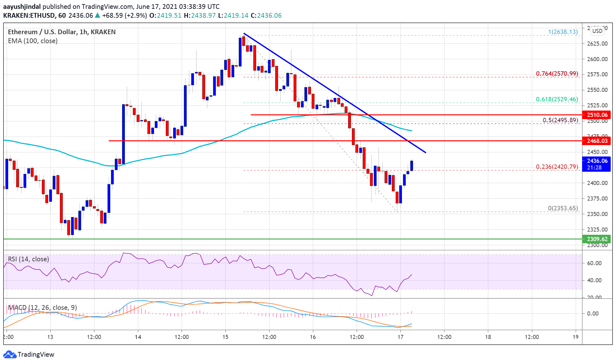
Task: Click the 15 date marker on time axis
Action: tap(225, 337)
